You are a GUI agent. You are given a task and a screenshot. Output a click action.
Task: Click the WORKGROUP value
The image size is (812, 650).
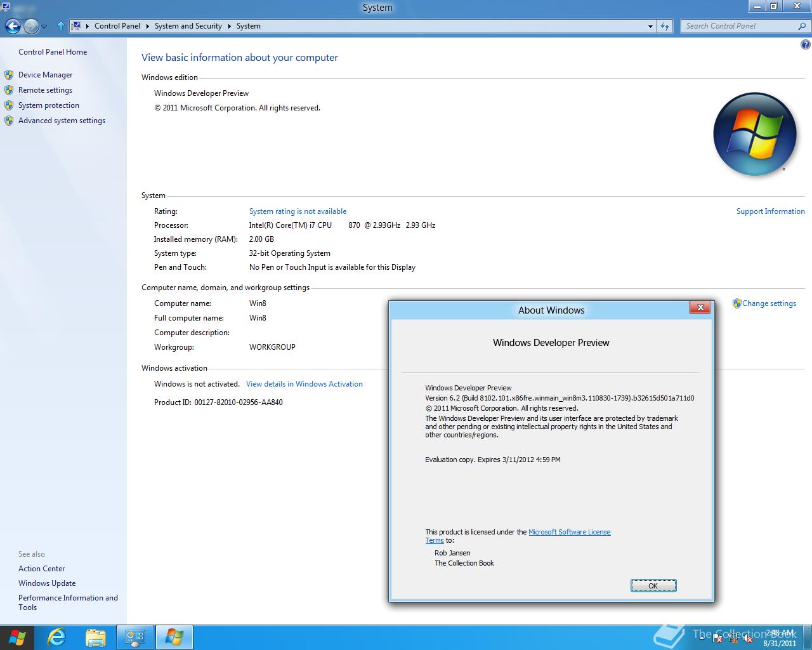tap(272, 347)
